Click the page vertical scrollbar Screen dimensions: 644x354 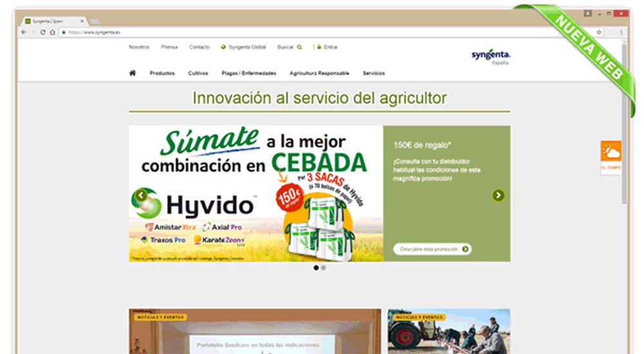623,129
